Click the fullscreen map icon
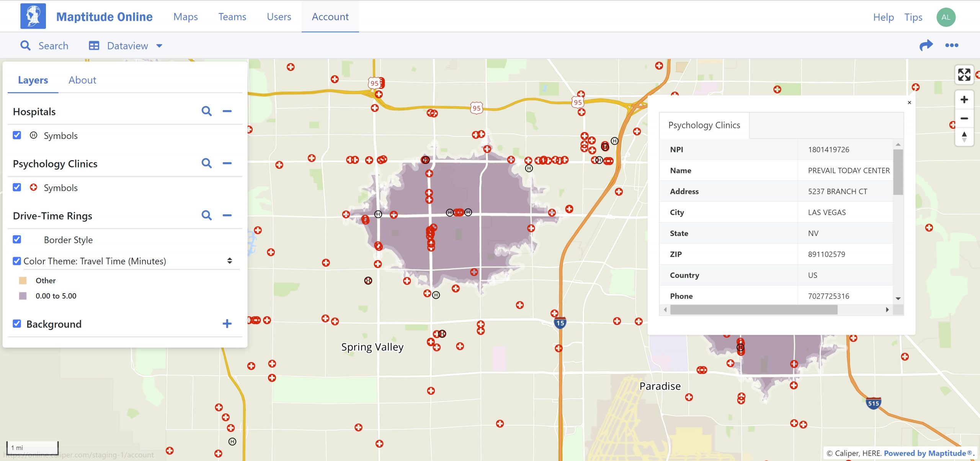The image size is (980, 461). pyautogui.click(x=964, y=74)
